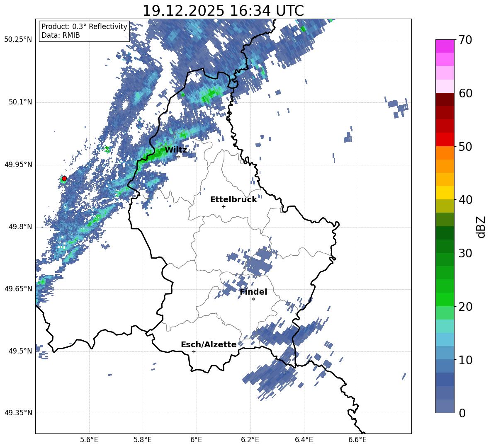Click the Ettelbruck location cross marker
Screen dimensions: 491x448
click(x=224, y=206)
